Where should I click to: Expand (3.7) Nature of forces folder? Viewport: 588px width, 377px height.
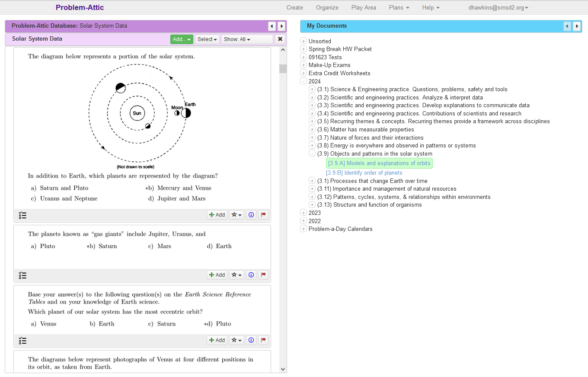pos(312,138)
